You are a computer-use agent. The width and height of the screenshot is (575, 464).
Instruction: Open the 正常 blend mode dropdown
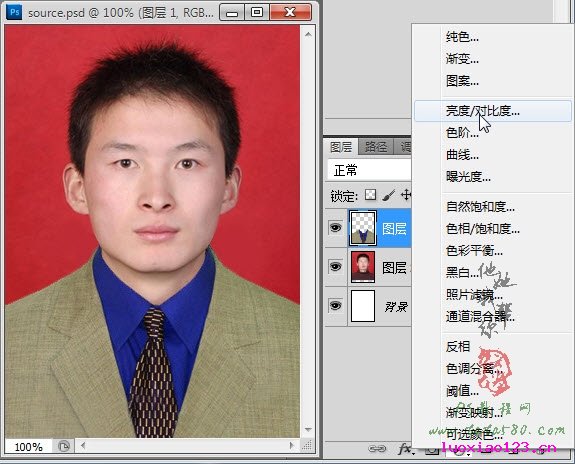pyautogui.click(x=369, y=170)
